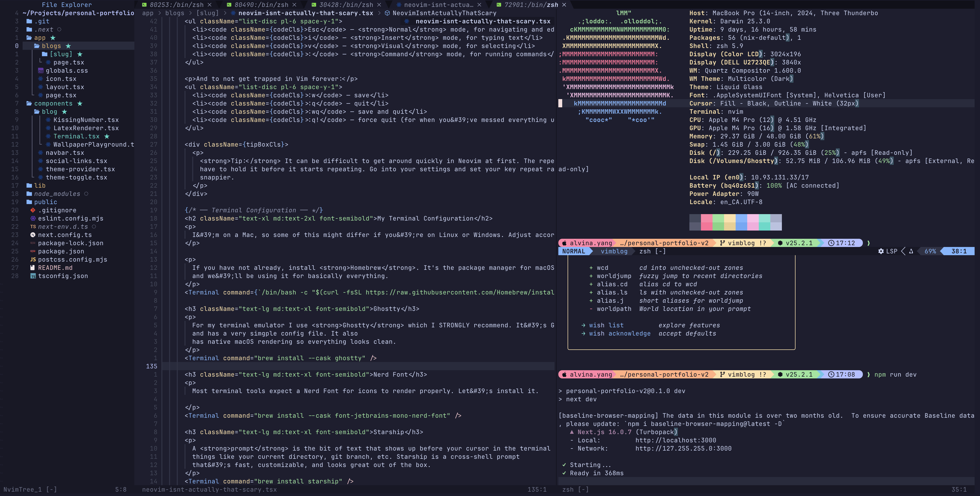The image size is (980, 496).
Task: Click the TypeScript icon next to tsconfig.json
Action: 33,276
